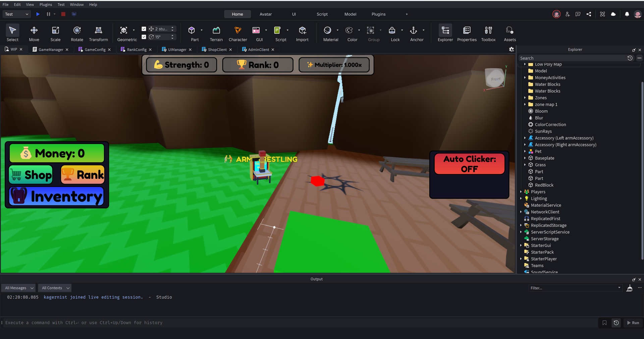Open the Geometric tool
Screen dimensions: 644x339
(124, 34)
